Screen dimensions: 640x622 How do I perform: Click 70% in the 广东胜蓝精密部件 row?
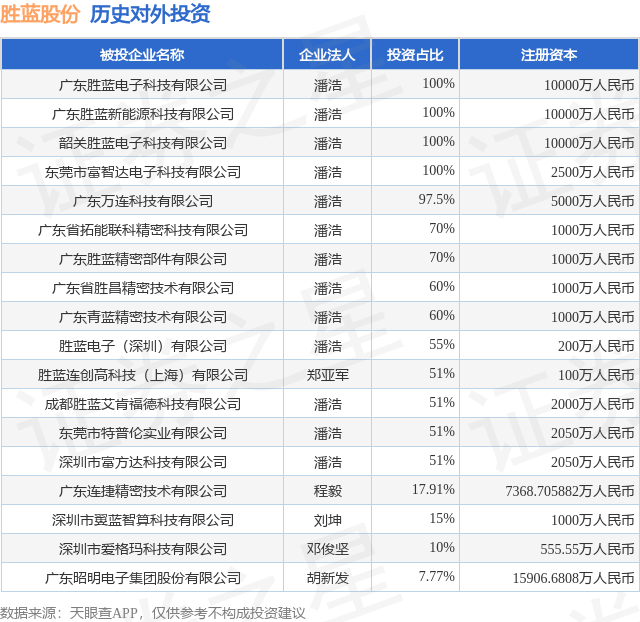tap(442, 257)
